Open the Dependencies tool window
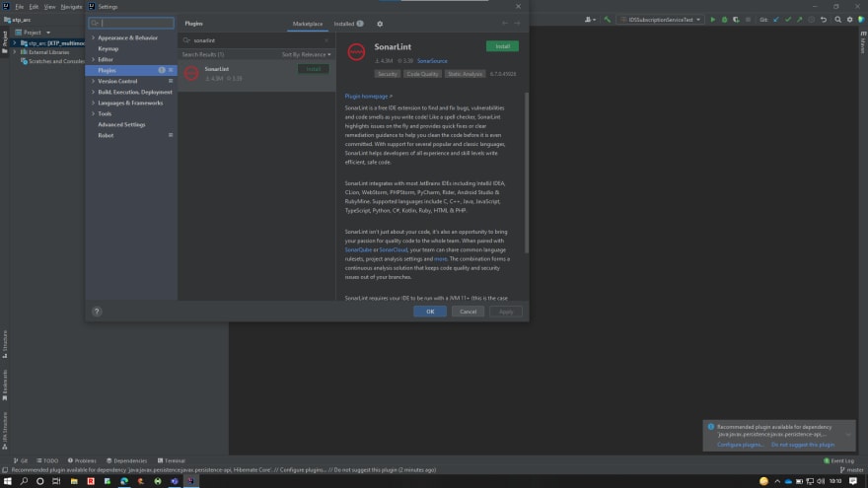Image resolution: width=868 pixels, height=488 pixels. pos(127,460)
